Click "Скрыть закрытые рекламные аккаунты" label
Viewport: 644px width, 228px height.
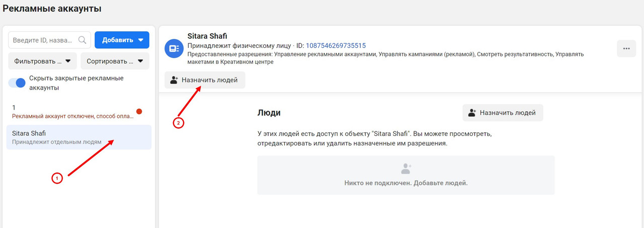[76, 83]
